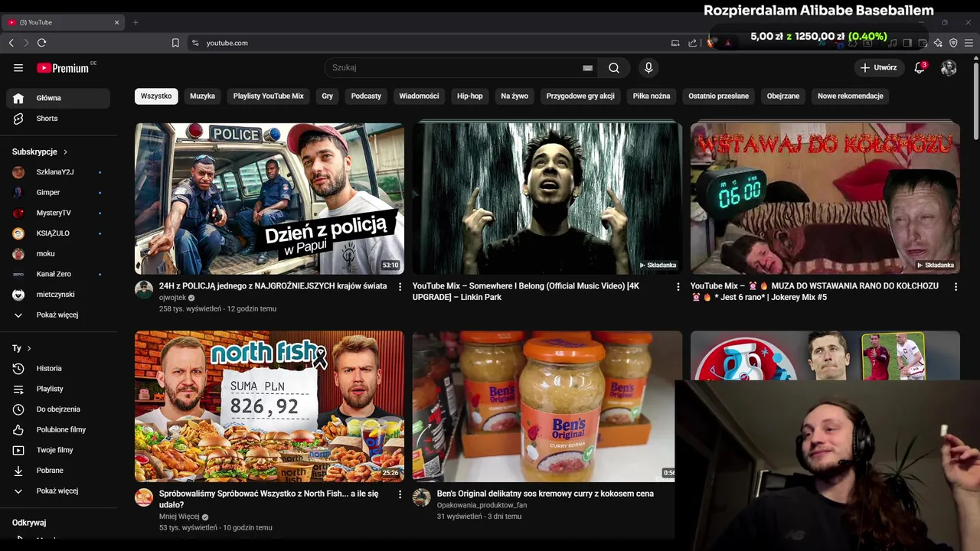This screenshot has width=980, height=551.
Task: Select Nowe rekomendacje chip
Action: [851, 96]
